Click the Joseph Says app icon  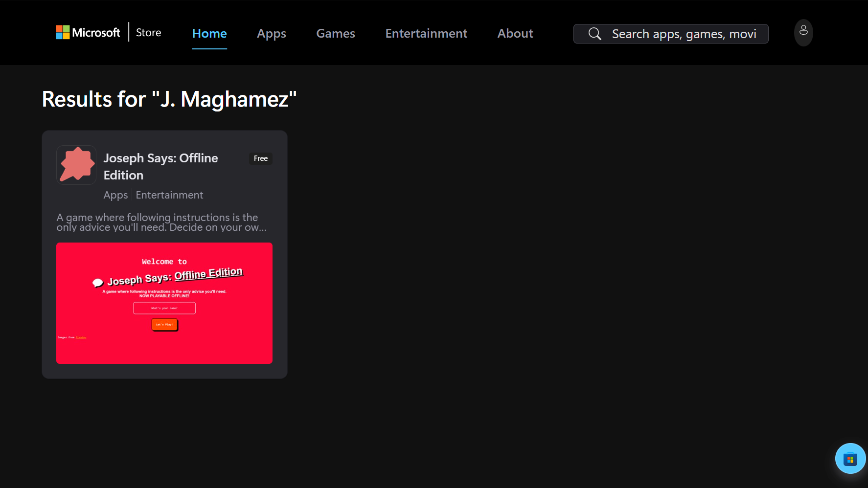[76, 165]
